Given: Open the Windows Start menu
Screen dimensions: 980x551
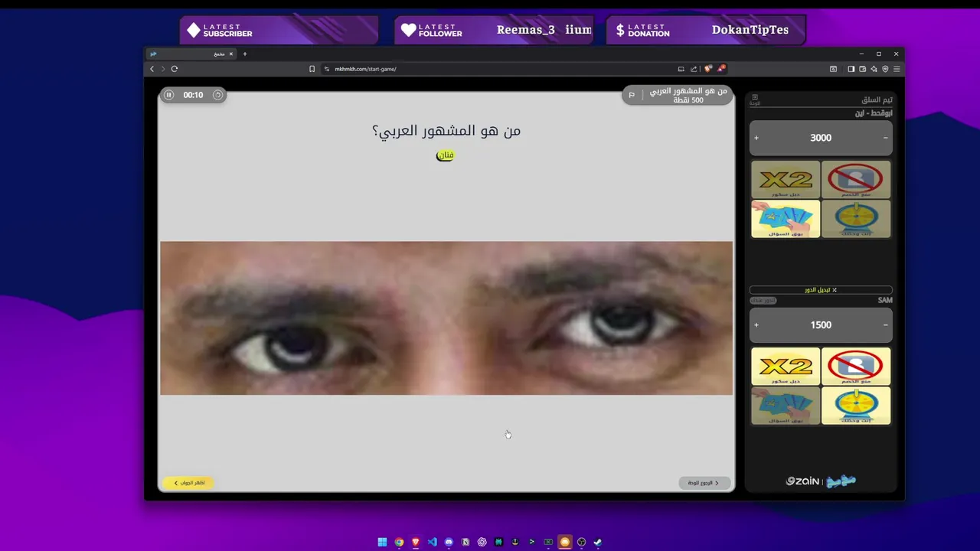Looking at the screenshot, I should [x=382, y=542].
